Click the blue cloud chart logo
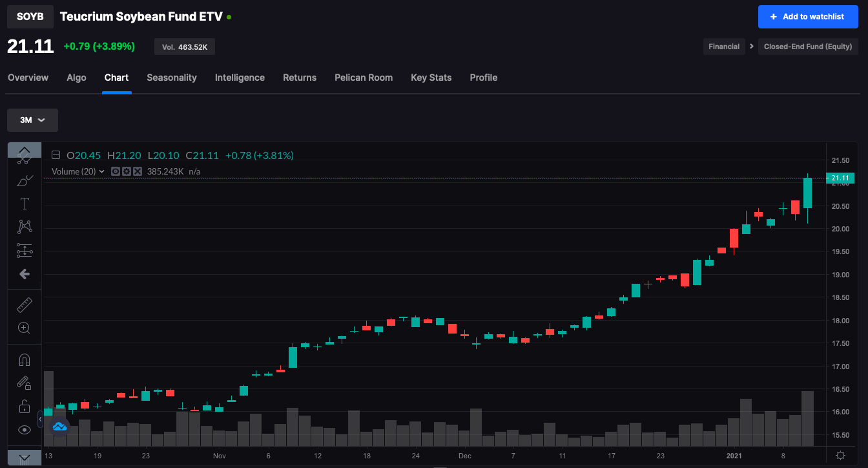868x468 pixels. click(59, 427)
